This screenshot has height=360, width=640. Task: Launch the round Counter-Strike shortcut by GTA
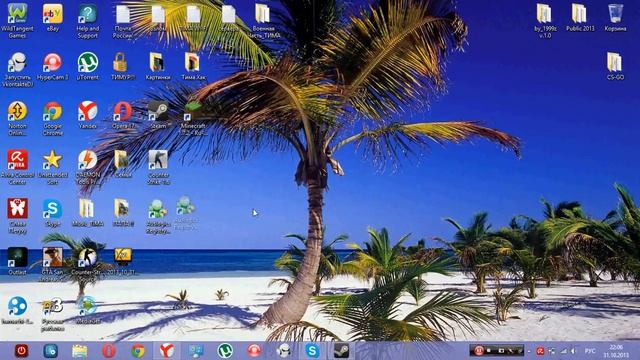coord(87,261)
